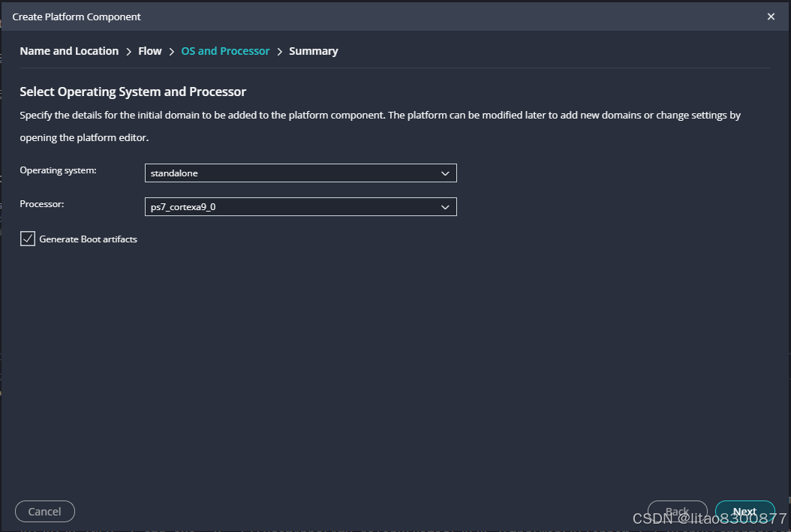The image size is (791, 532).
Task: Click the Processor dropdown chevron arrow
Action: tap(445, 207)
